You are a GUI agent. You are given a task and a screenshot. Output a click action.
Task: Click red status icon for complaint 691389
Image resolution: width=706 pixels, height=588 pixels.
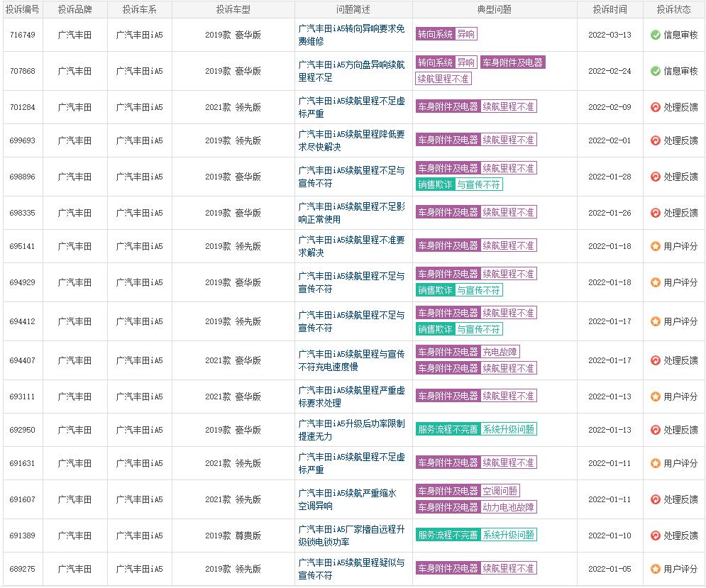click(656, 536)
